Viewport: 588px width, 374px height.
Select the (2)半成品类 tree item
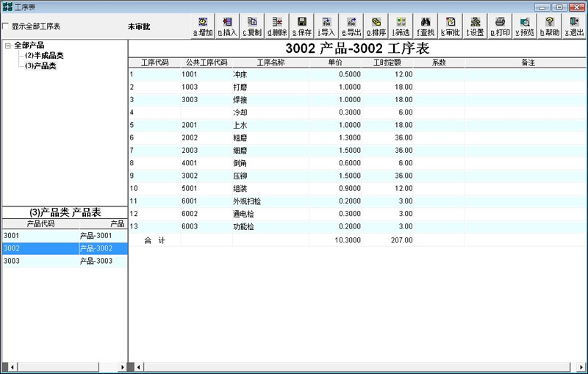44,55
